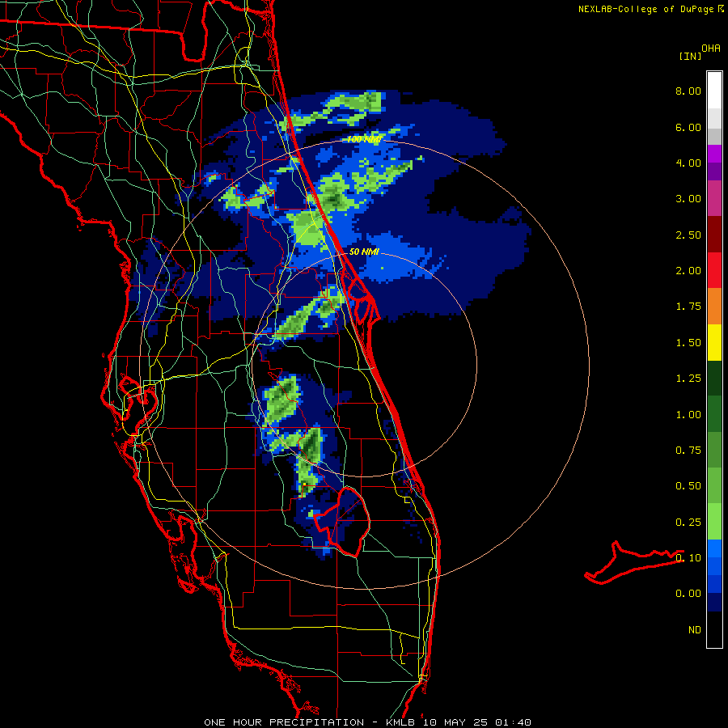Click the ONE HOUR PRECIPITATION title text
Image resolution: width=728 pixels, height=728 pixels.
(284, 722)
